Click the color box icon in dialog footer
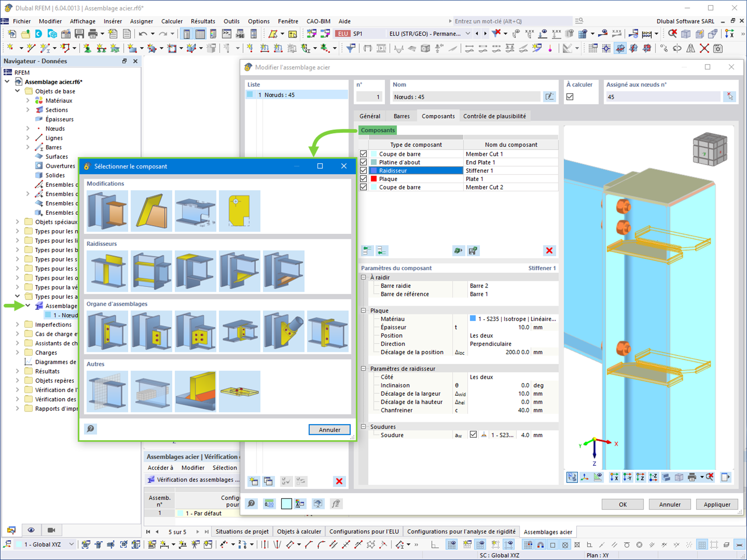 click(x=287, y=504)
